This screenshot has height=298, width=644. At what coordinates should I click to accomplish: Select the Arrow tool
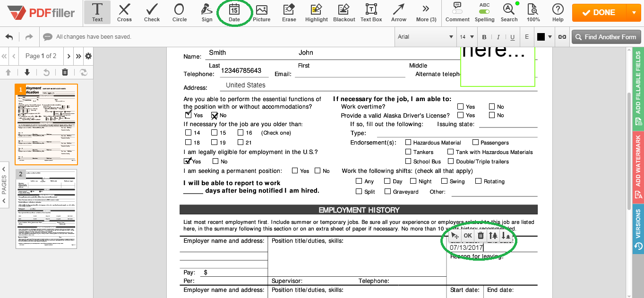point(399,12)
